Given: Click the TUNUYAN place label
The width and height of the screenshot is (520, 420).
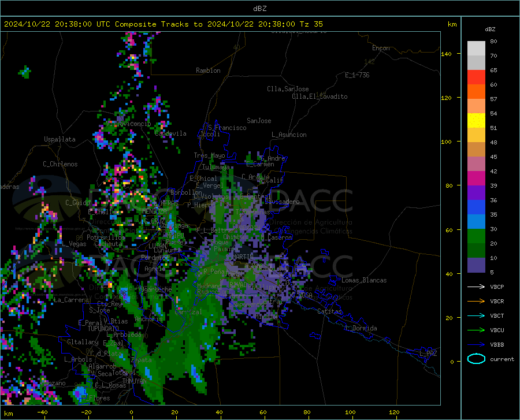Looking at the screenshot, I should [x=134, y=381].
